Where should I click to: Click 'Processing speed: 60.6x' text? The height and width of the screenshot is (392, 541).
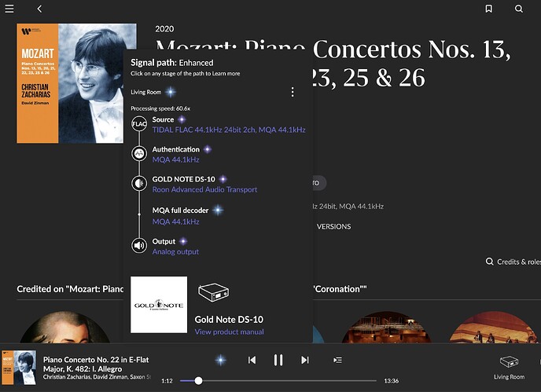coord(160,108)
